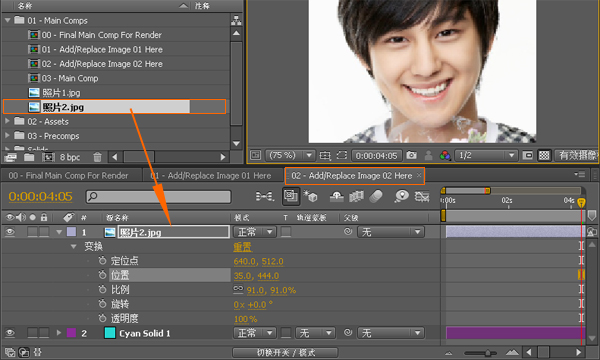Toggle solo switch for 照片2.jpg layer

(33, 232)
